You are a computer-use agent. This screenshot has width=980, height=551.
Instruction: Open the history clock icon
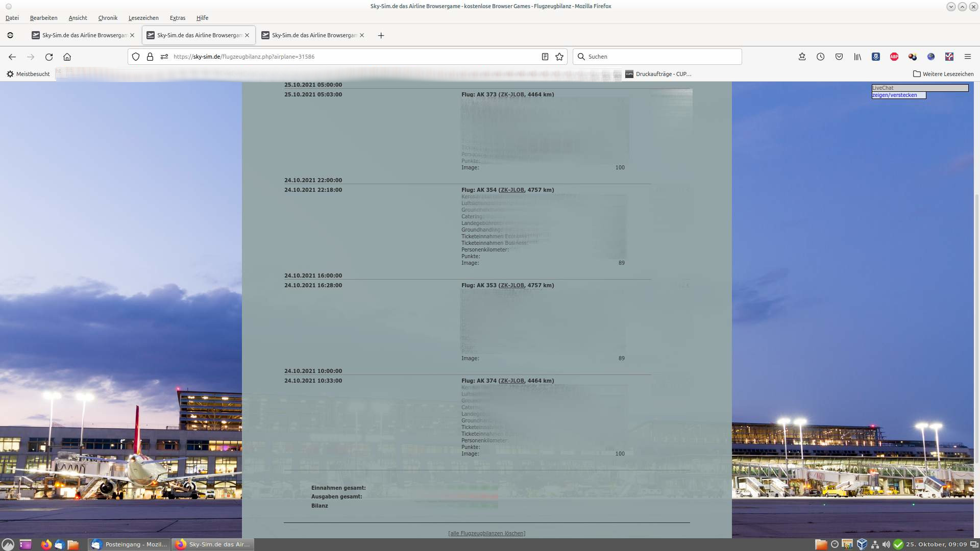[820, 57]
